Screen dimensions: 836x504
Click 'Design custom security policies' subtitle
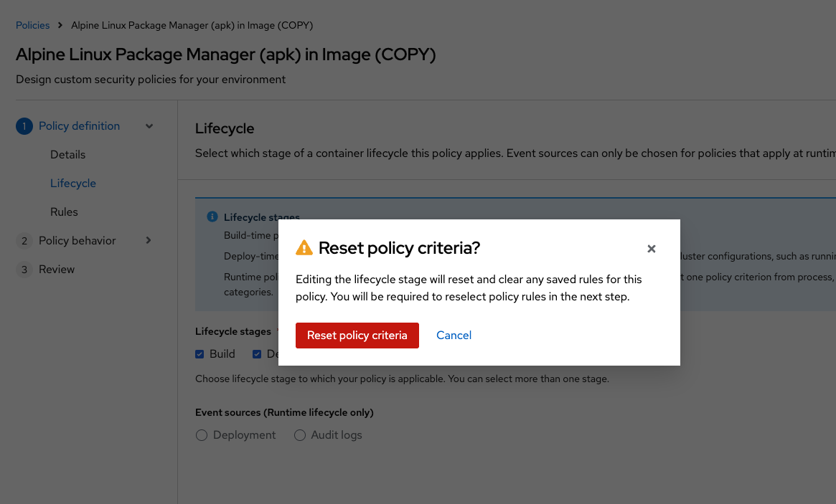coord(151,80)
